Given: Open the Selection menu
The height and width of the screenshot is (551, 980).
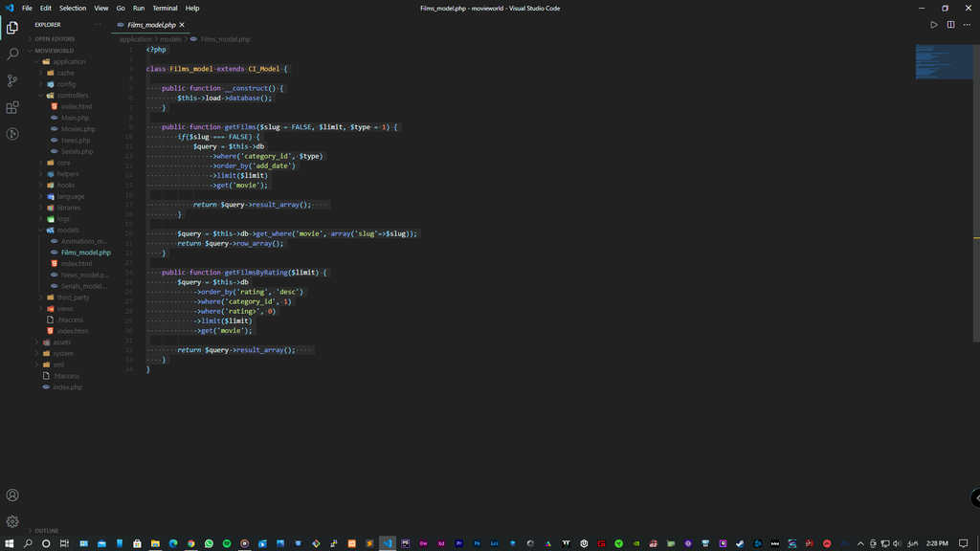Looking at the screenshot, I should point(73,8).
